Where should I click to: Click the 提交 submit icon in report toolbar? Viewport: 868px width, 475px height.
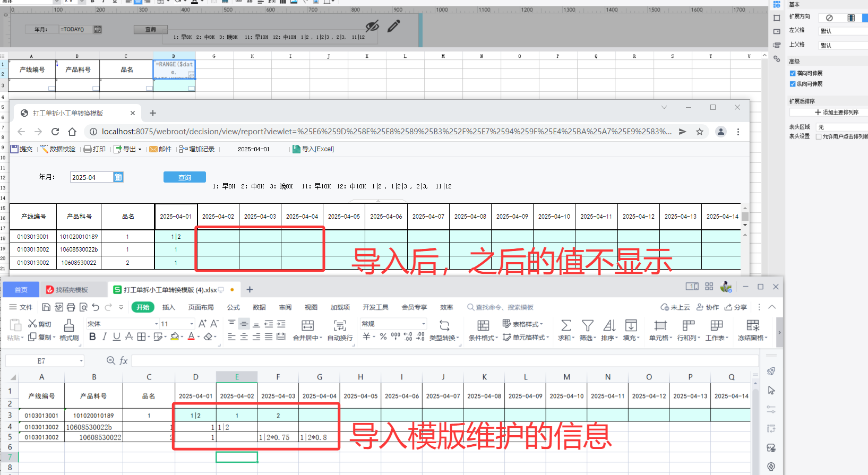pos(14,149)
